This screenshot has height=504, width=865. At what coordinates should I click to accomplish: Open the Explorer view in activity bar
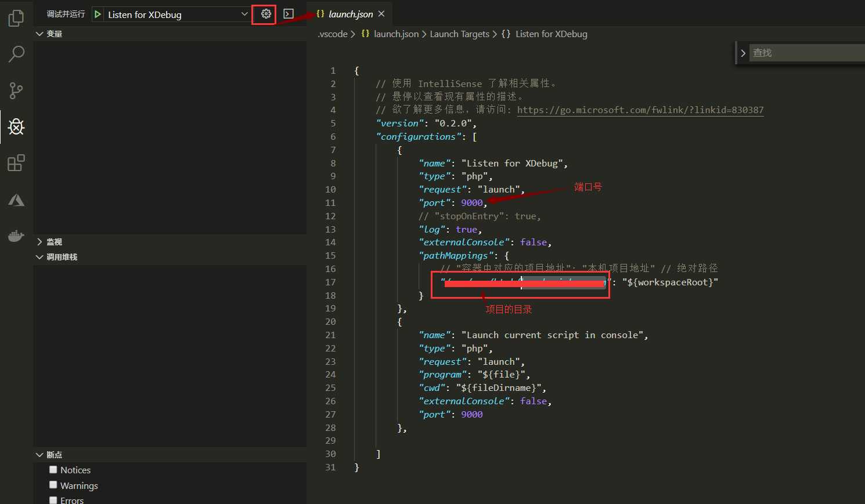(x=16, y=18)
